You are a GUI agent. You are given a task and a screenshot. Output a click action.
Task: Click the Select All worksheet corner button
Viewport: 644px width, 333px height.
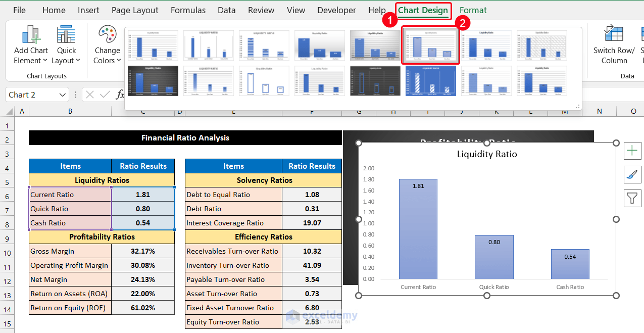(8, 111)
